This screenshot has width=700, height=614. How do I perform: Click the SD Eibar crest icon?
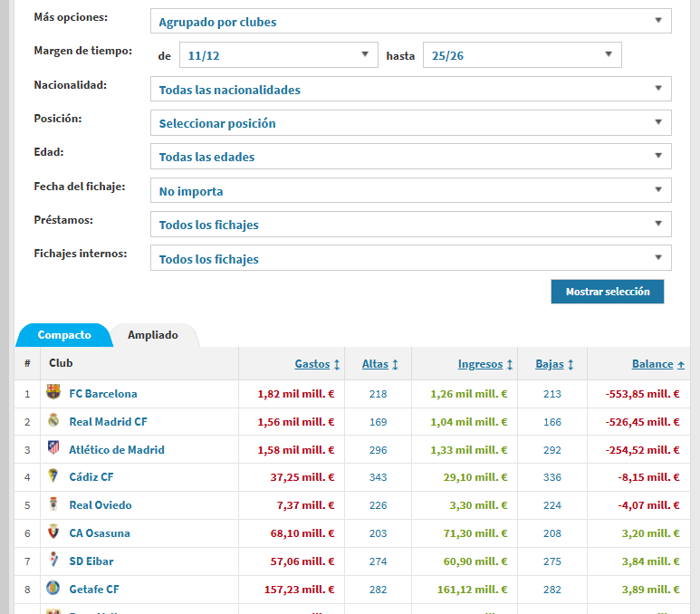point(53,560)
